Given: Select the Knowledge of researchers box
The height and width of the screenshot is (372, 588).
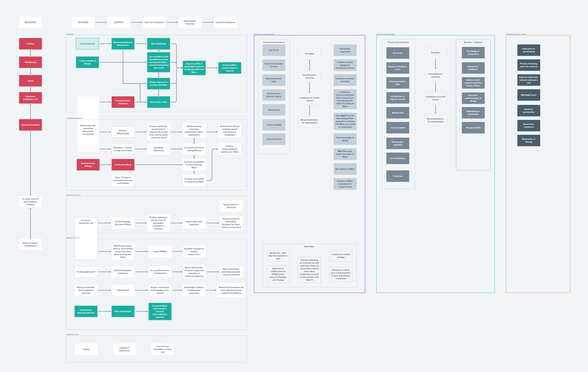Looking at the screenshot, I should coord(473,53).
